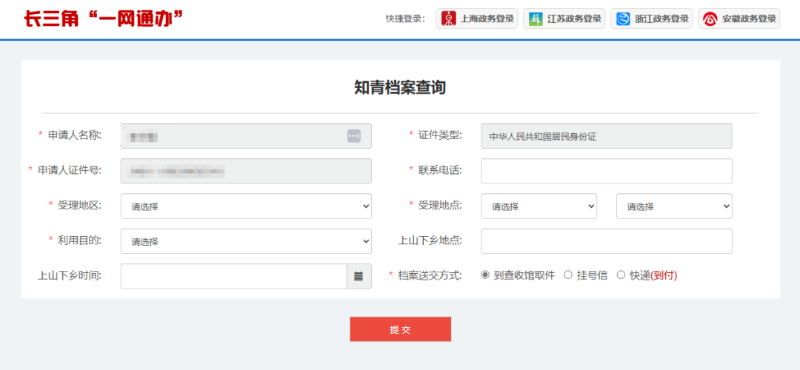800x370 pixels.
Task: Submit the form with 提交 button
Action: (400, 329)
